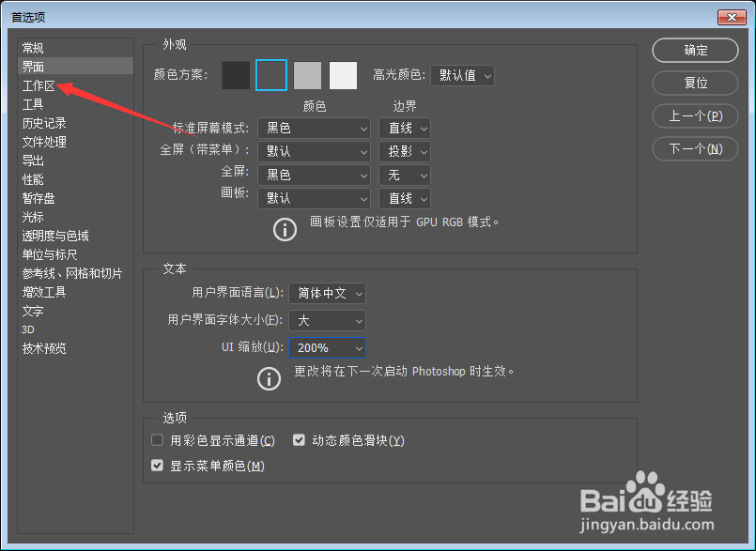Screen dimensions: 756x551
Task: 点击下一个(N)按钮
Action: tap(695, 148)
